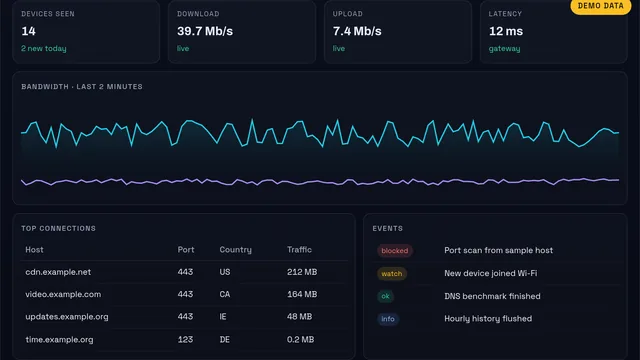Click the 'Bandwidth · Last 2 Minutes' heading
Image resolution: width=640 pixels, height=360 pixels.
point(82,87)
